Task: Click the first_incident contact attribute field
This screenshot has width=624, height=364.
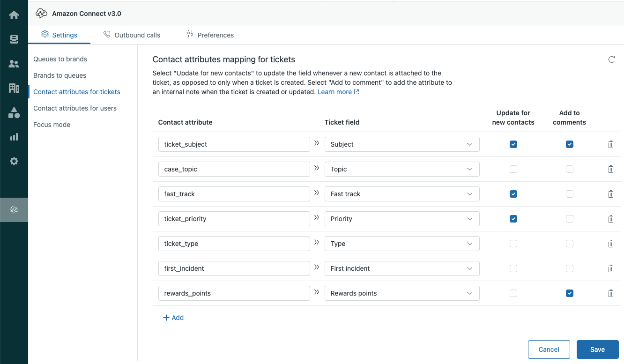Action: point(234,268)
